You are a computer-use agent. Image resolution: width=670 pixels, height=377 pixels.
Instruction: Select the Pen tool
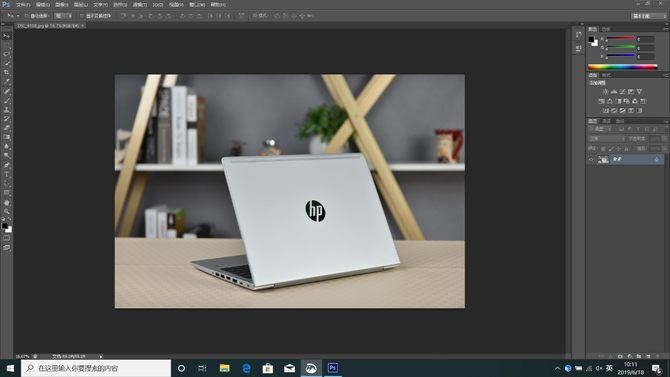click(6, 165)
